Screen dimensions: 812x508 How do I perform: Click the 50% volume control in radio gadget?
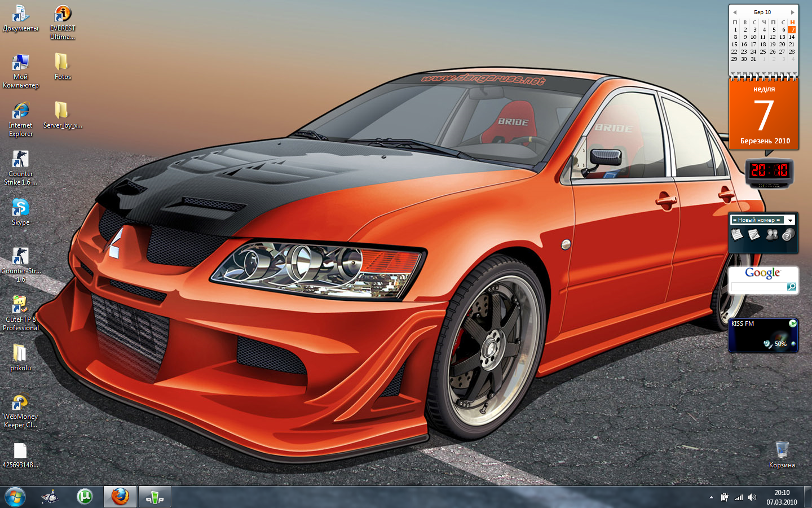[780, 344]
